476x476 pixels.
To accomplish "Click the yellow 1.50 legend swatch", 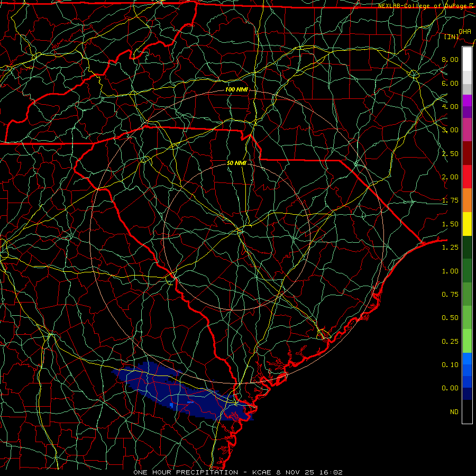I will (x=467, y=224).
